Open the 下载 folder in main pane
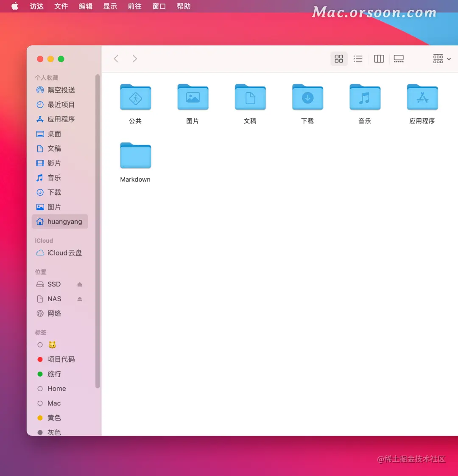This screenshot has height=476, width=458. pyautogui.click(x=307, y=104)
